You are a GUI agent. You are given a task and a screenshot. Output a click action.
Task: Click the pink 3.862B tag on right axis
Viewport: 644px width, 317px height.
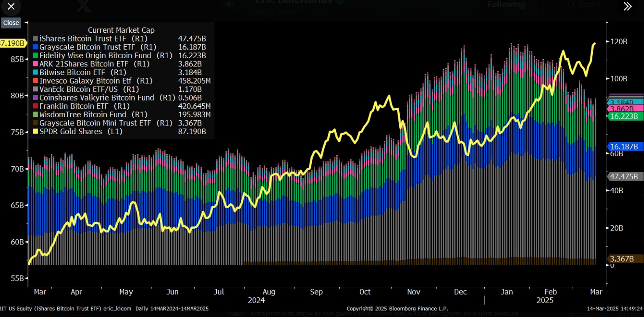pyautogui.click(x=625, y=108)
